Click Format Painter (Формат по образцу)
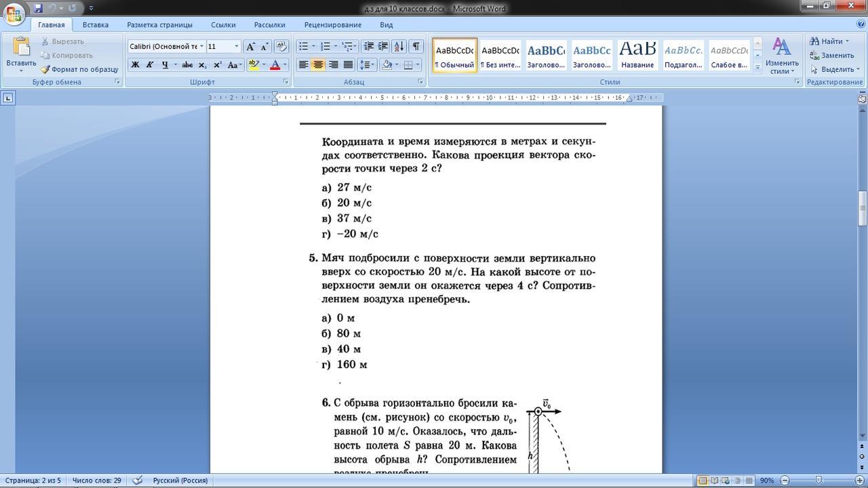 (79, 69)
